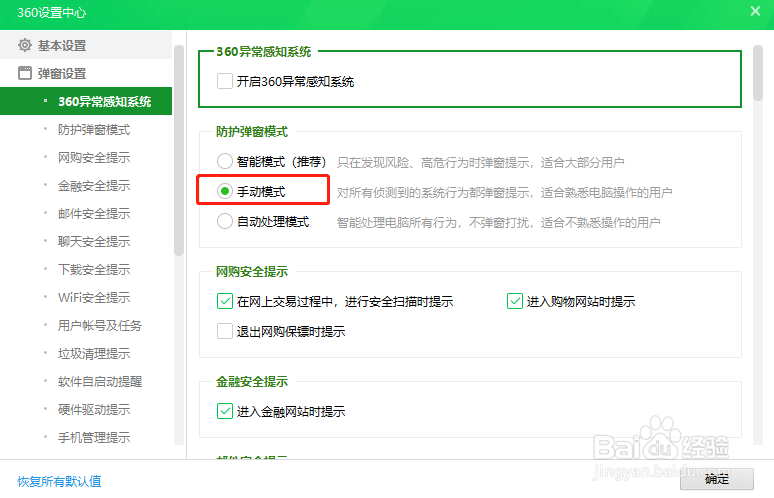Toggle 进入金融网站时提示 checkbox
774x498 pixels.
[225, 411]
